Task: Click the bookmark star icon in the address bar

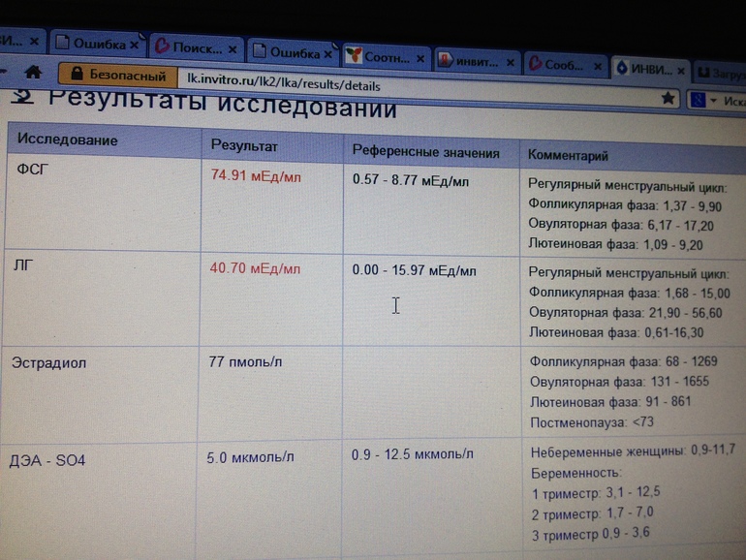Action: (668, 99)
